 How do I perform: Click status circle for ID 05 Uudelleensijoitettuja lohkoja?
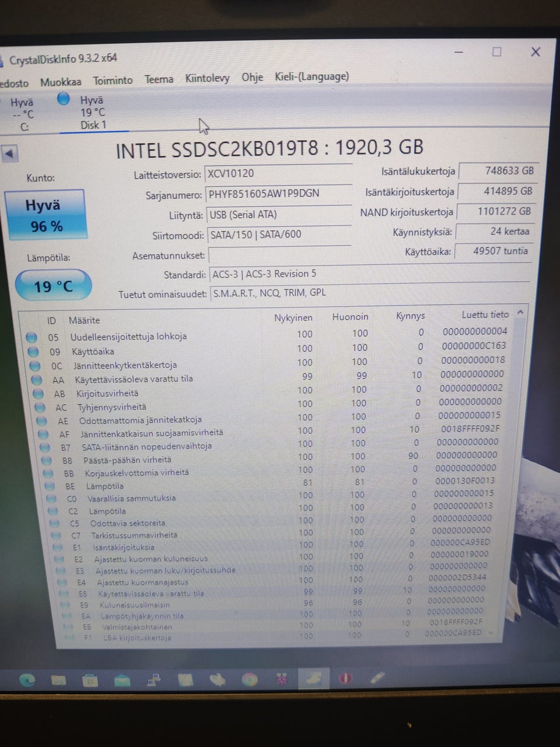pyautogui.click(x=32, y=337)
